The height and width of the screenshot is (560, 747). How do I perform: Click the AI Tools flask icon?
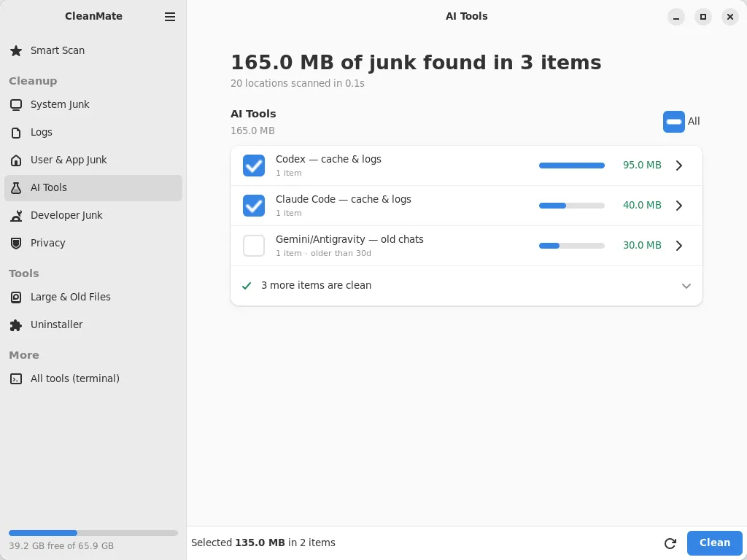16,187
